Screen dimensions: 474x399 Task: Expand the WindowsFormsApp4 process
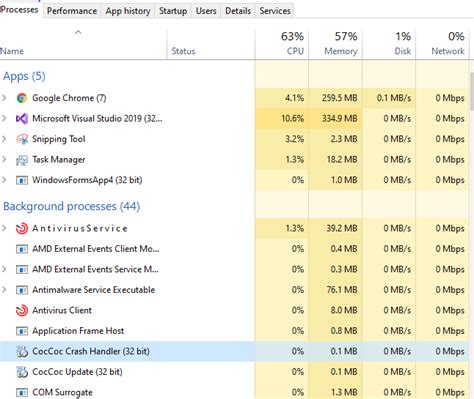(x=4, y=180)
